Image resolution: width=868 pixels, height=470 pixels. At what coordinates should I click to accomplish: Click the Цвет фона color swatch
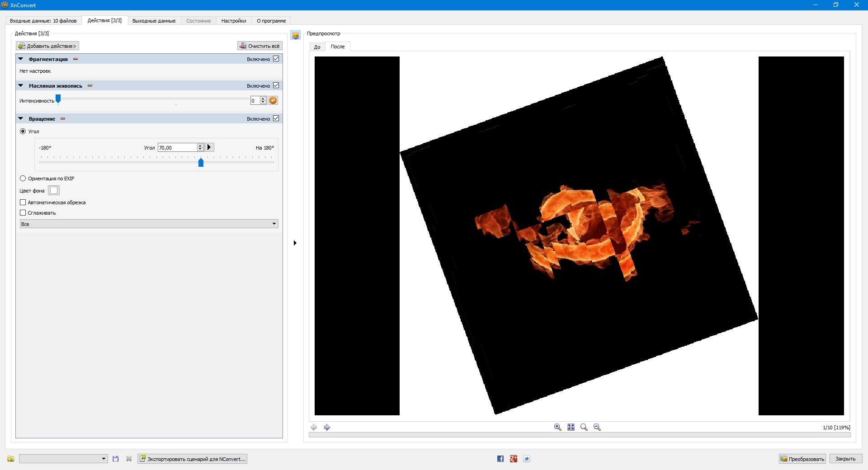coord(54,190)
